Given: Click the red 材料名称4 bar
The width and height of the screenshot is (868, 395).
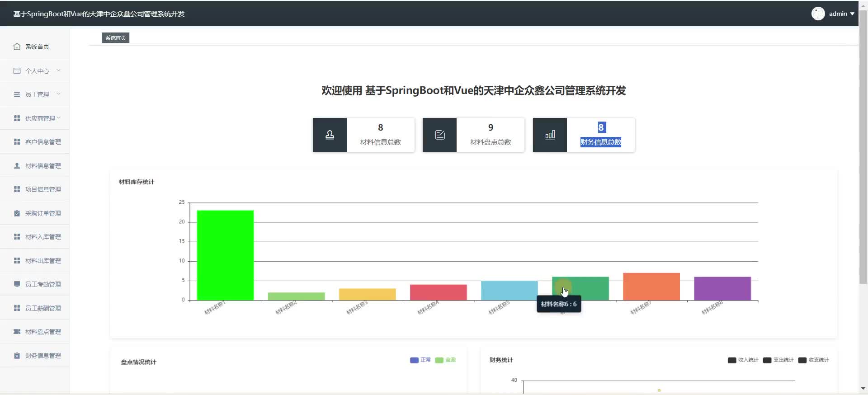Looking at the screenshot, I should (x=439, y=292).
